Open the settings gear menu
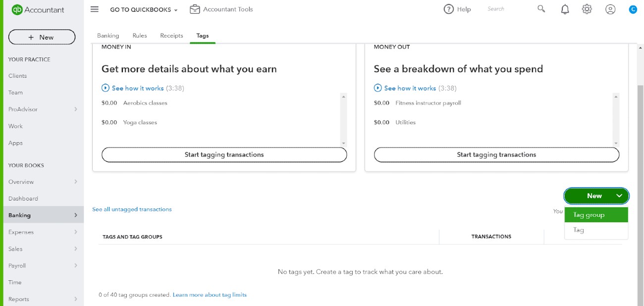The image size is (644, 306). click(587, 9)
